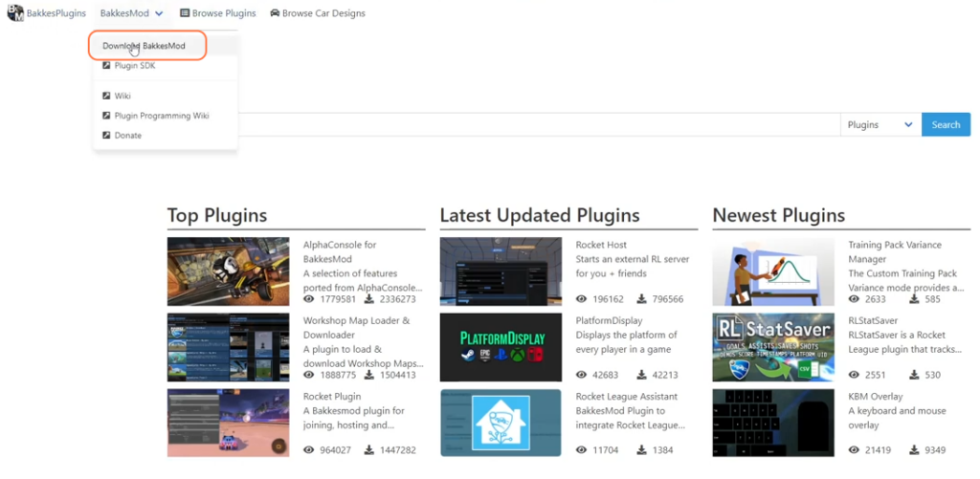Click the blue Search button

(946, 124)
